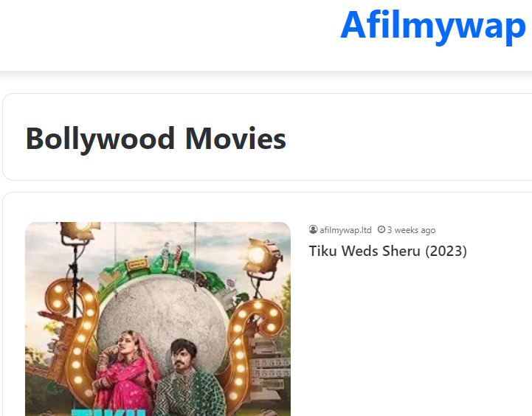
Task: Open the Tiku Weds Sheru (2023) title link
Action: tap(388, 252)
